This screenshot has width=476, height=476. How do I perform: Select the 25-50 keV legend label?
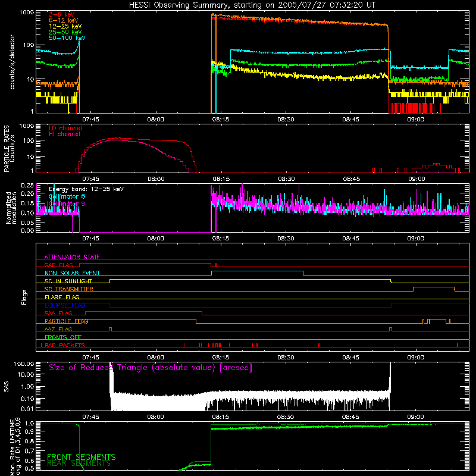pos(65,32)
